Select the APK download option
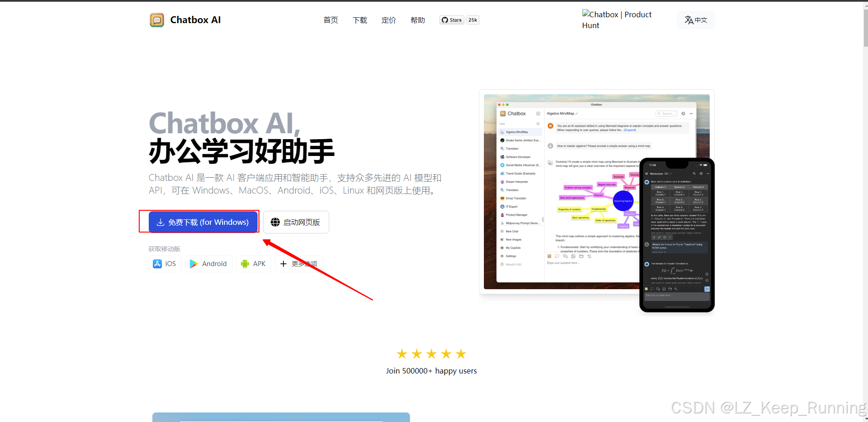Image resolution: width=868 pixels, height=422 pixels. click(254, 264)
